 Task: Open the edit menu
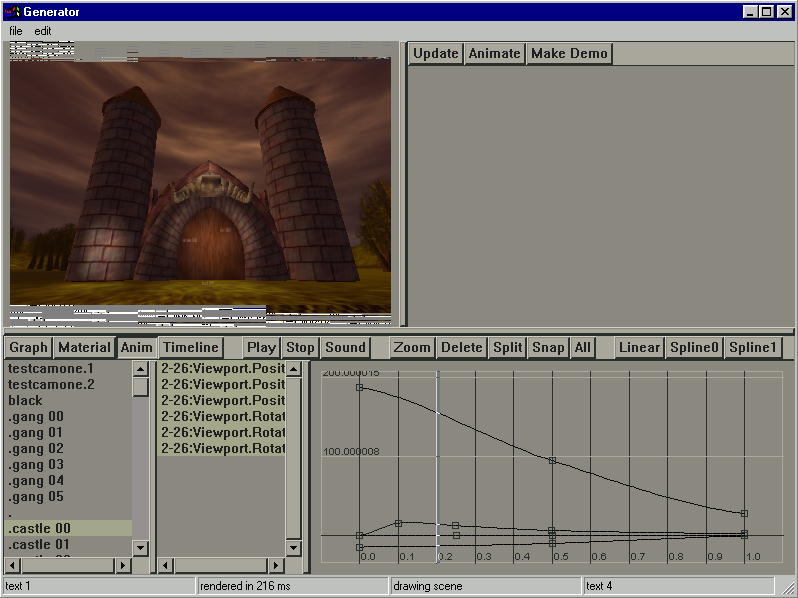(43, 31)
